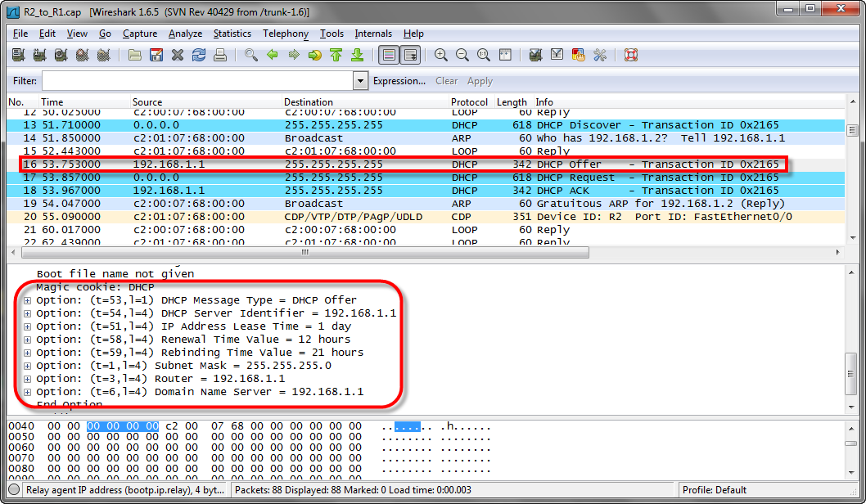Click packet details vertical scrollbar thumb
The image size is (866, 504).
851,374
